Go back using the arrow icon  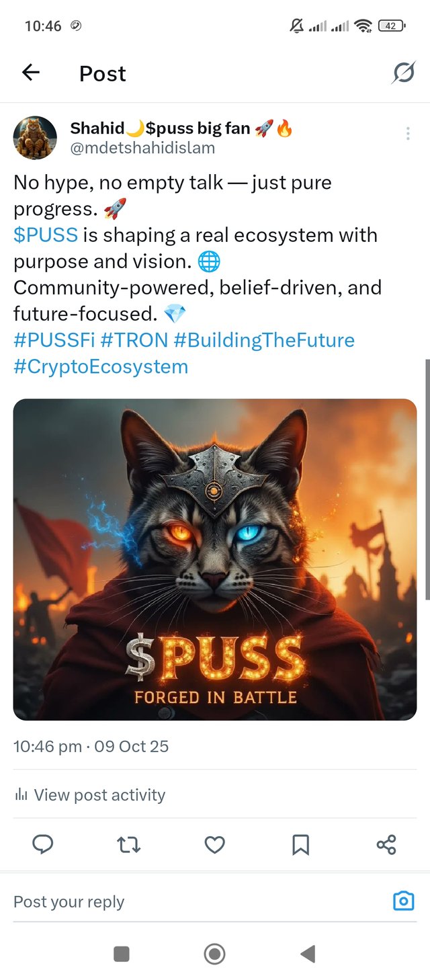(x=31, y=73)
